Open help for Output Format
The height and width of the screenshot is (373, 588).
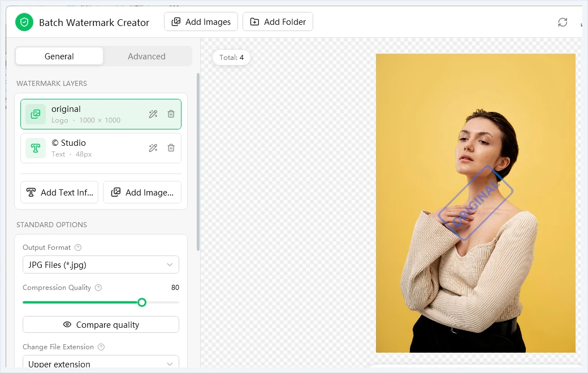[78, 248]
